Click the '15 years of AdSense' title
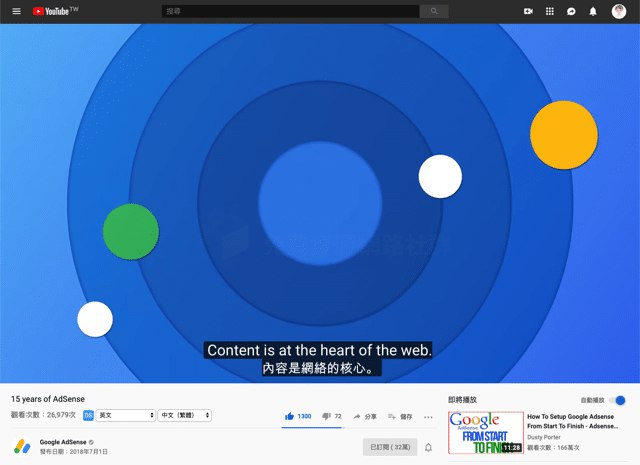The height and width of the screenshot is (465, 640). pyautogui.click(x=48, y=399)
